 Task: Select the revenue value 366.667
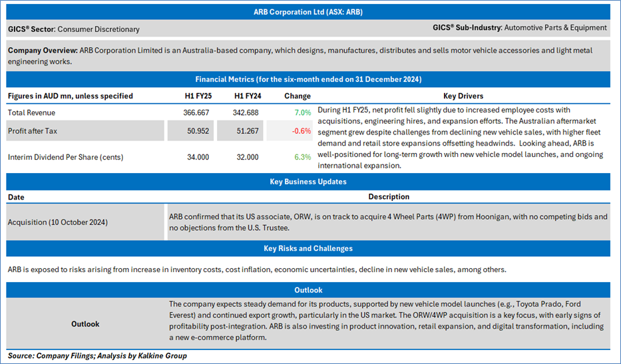click(196, 113)
